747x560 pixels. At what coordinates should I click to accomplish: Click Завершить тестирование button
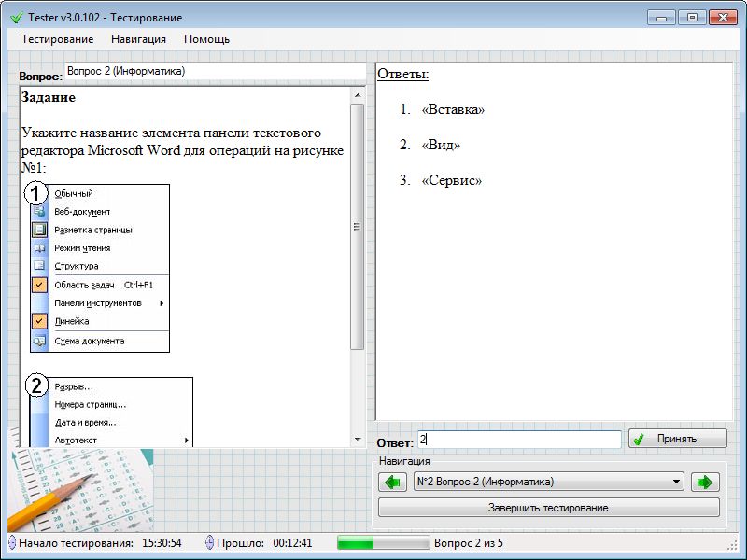click(548, 508)
